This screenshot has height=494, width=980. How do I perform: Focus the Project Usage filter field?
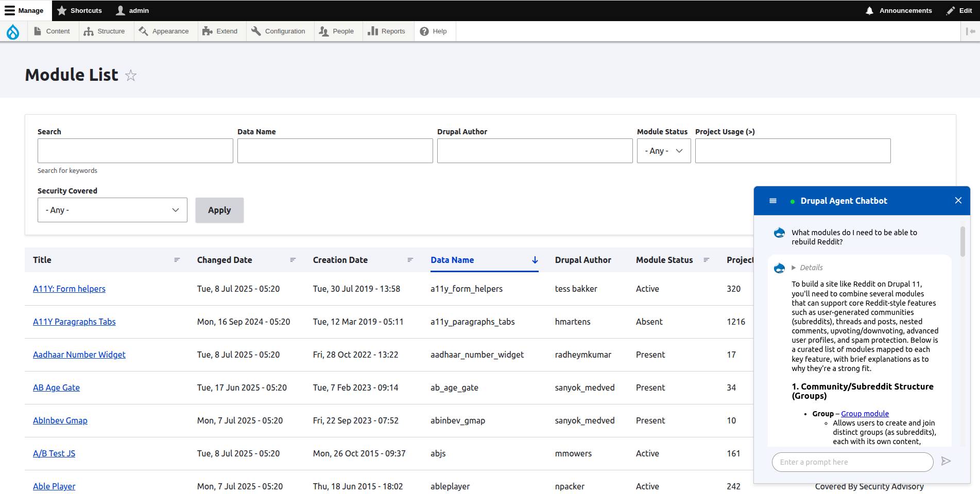coord(793,151)
